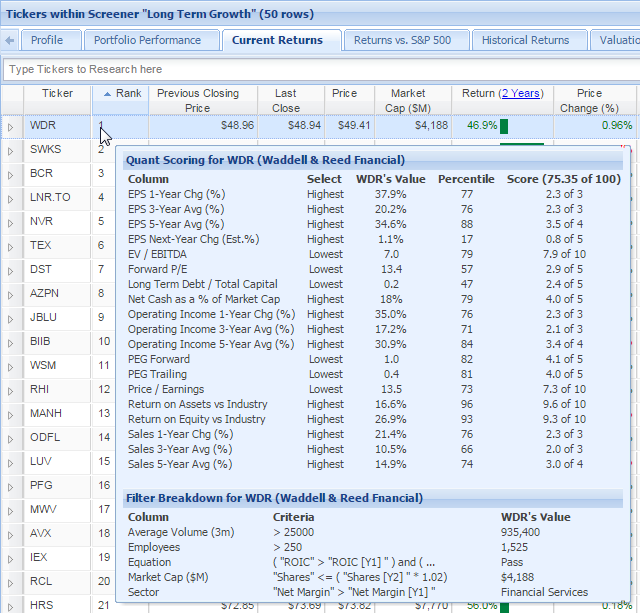Select the RCL ticker cell
This screenshot has width=640, height=613.
(57, 582)
